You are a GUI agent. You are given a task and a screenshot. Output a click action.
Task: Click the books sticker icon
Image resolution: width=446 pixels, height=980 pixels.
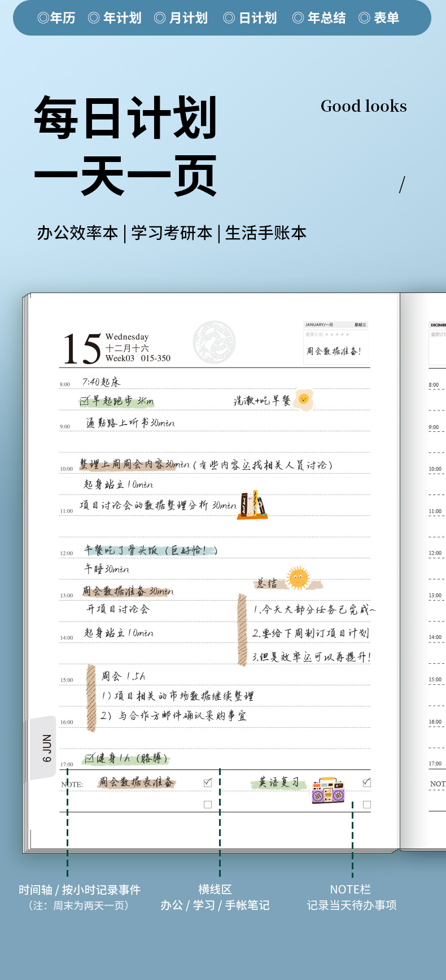(x=252, y=505)
